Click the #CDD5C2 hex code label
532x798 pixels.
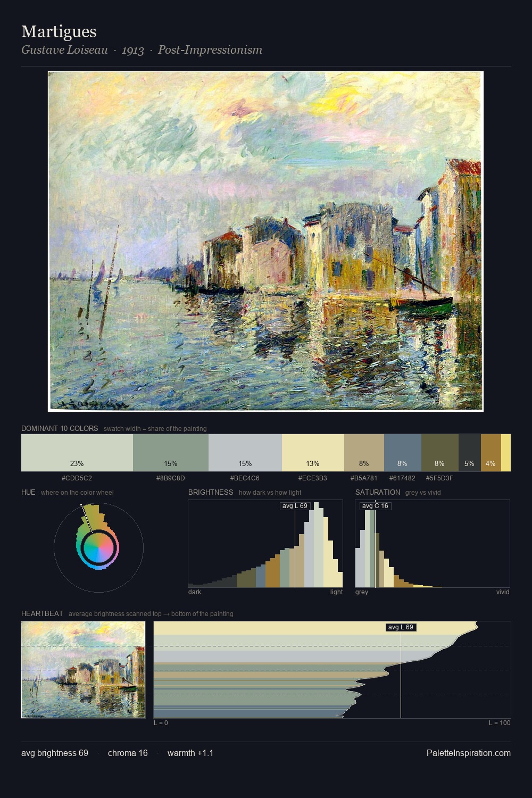77,478
